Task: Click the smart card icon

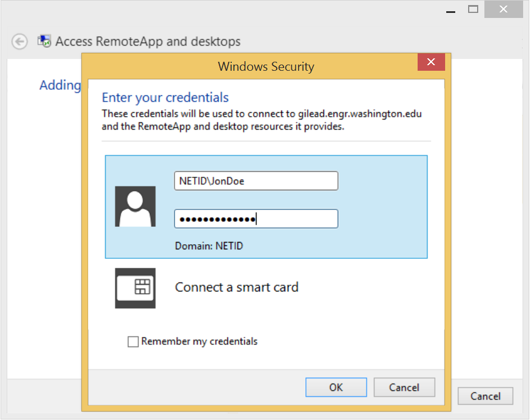Action: (135, 288)
